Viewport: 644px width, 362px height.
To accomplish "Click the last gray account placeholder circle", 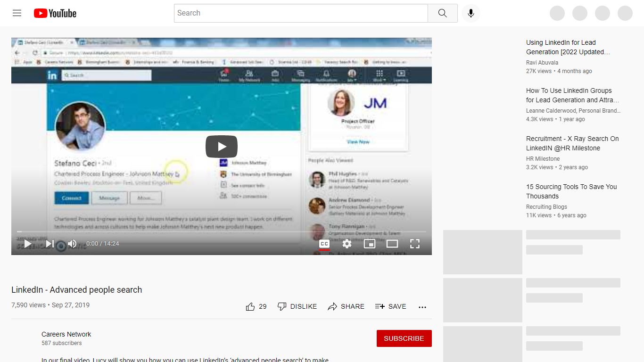I will click(x=625, y=13).
